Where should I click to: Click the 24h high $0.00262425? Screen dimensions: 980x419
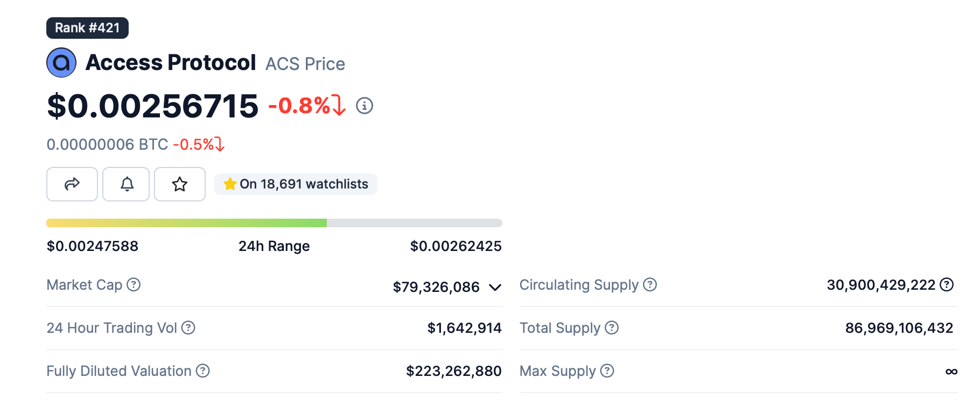[x=456, y=246]
